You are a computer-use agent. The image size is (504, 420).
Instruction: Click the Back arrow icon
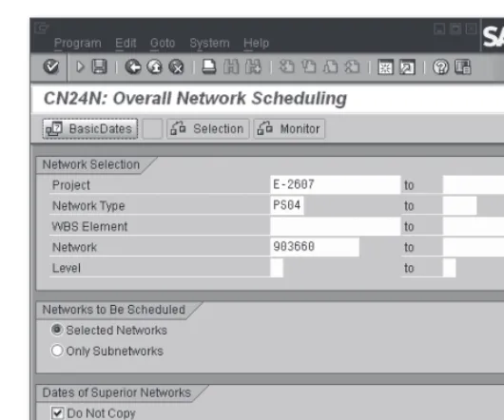[133, 67]
